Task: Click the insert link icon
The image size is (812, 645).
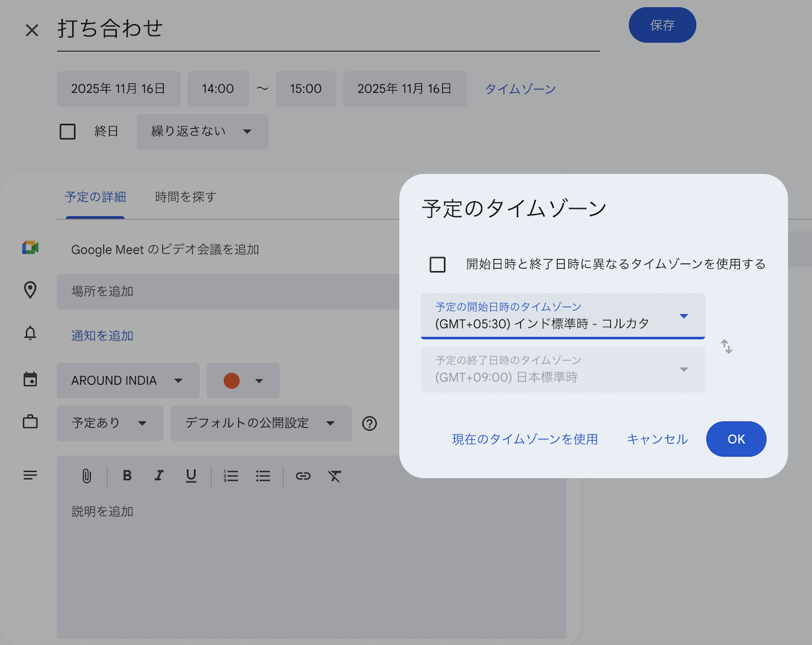Action: coord(303,475)
